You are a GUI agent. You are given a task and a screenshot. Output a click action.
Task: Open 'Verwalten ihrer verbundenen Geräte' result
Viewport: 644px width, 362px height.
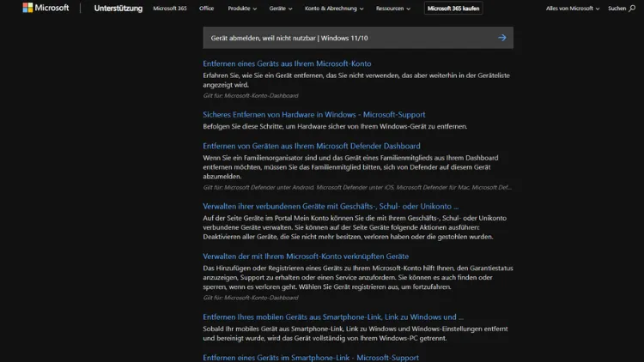point(331,206)
